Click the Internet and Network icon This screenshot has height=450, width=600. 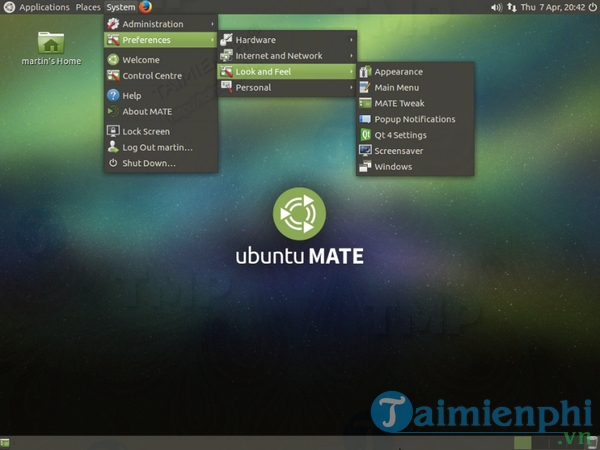226,55
